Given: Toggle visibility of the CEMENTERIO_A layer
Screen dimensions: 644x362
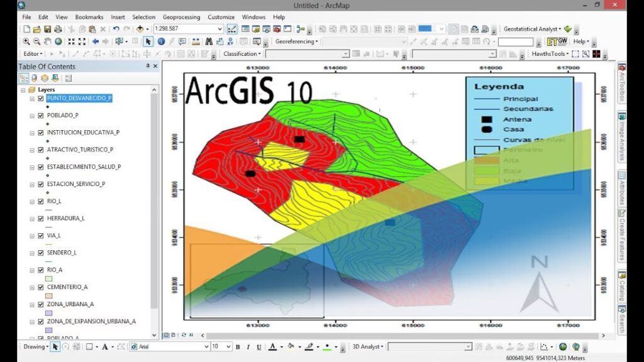Looking at the screenshot, I should (x=40, y=287).
